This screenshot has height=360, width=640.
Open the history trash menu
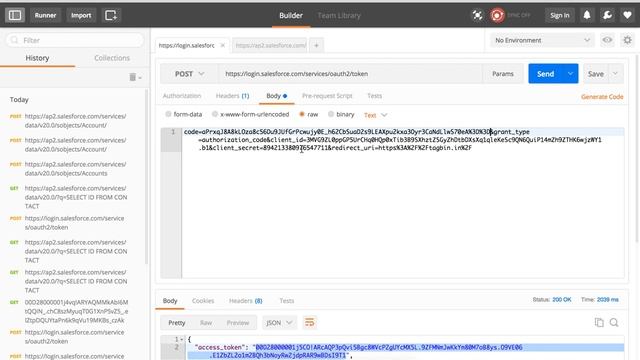coord(136,77)
